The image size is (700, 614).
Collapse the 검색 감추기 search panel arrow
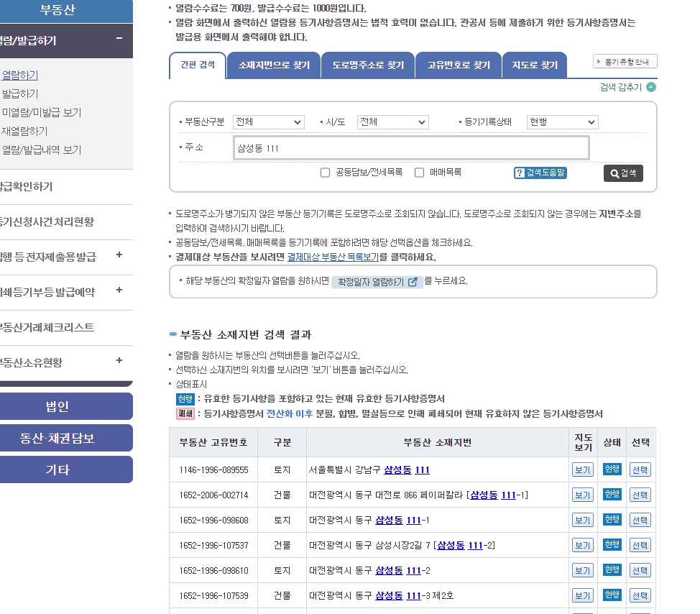tap(651, 87)
